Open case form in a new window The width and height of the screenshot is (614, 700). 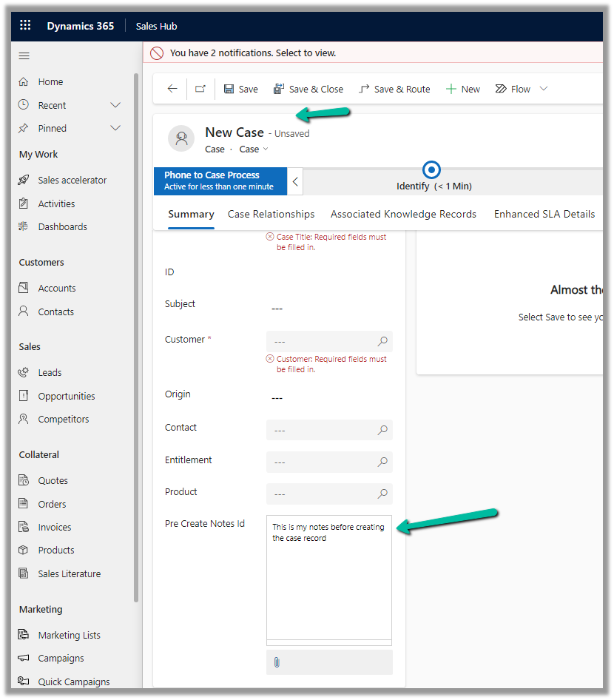[200, 89]
